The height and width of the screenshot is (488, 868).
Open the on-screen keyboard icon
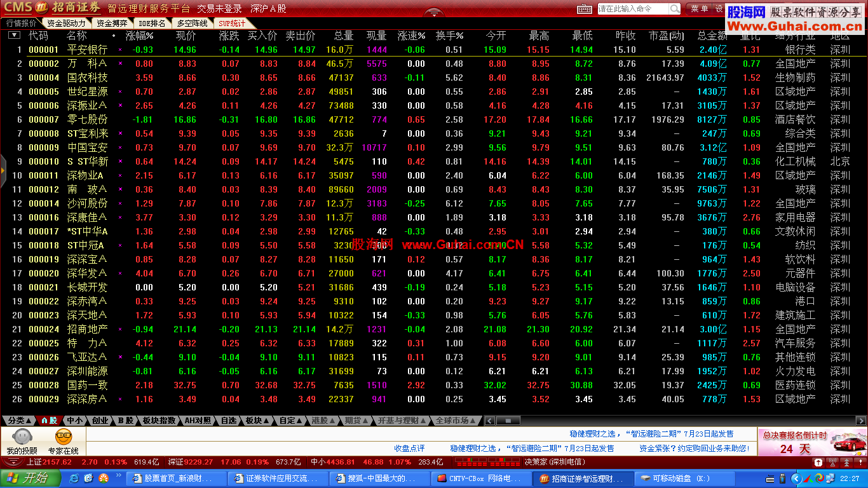coord(585,9)
